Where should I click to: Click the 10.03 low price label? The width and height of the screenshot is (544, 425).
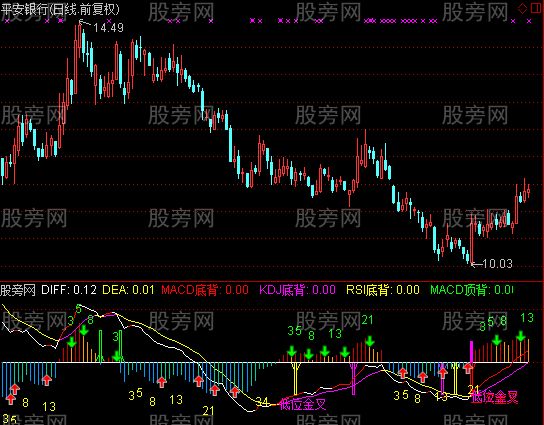[x=497, y=264]
